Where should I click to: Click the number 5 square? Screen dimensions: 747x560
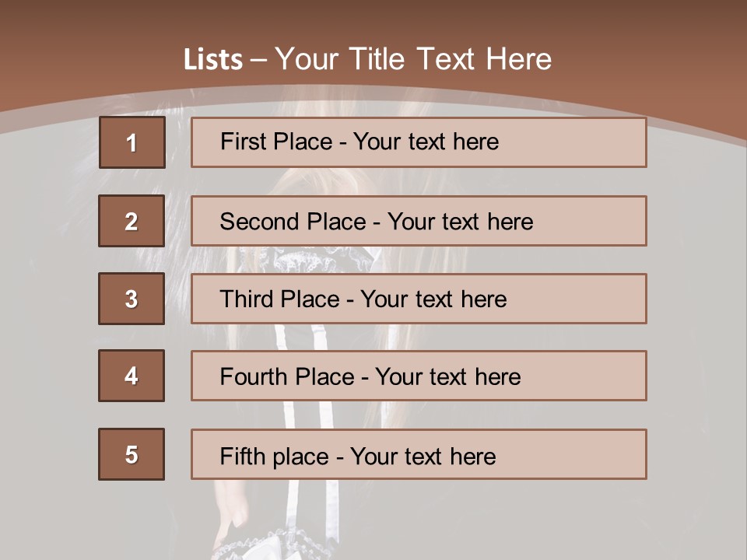point(132,454)
